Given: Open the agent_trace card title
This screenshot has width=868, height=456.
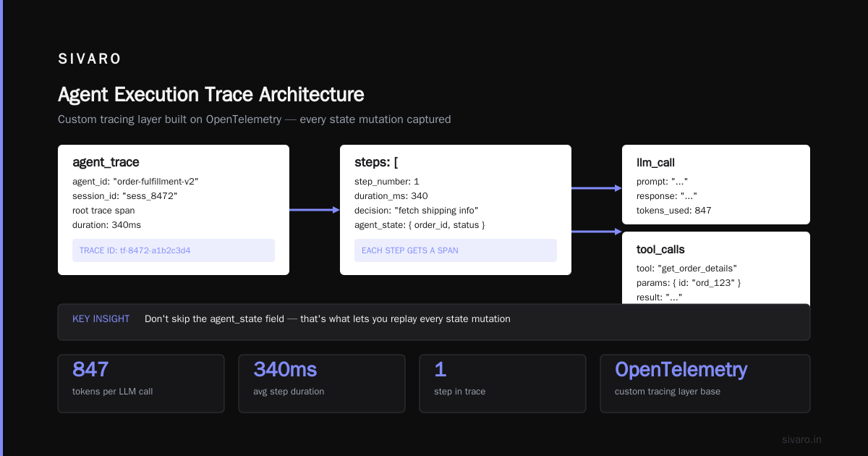Looking at the screenshot, I should pos(106,162).
